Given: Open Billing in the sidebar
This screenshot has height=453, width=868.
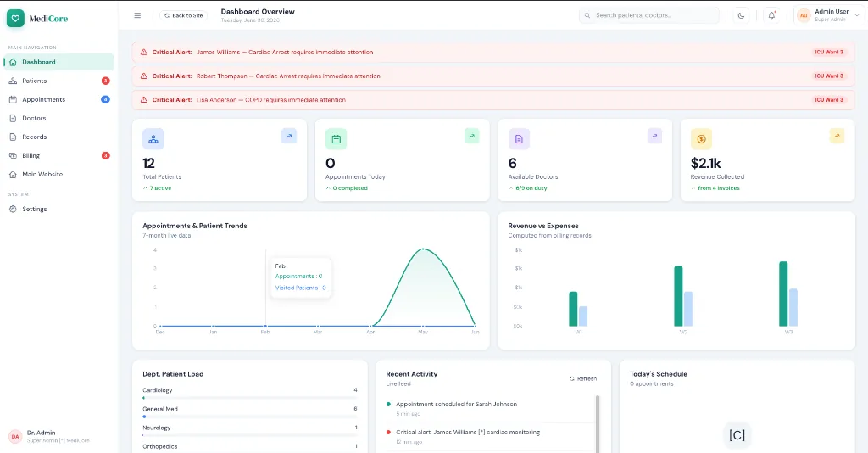Looking at the screenshot, I should pyautogui.click(x=58, y=155).
